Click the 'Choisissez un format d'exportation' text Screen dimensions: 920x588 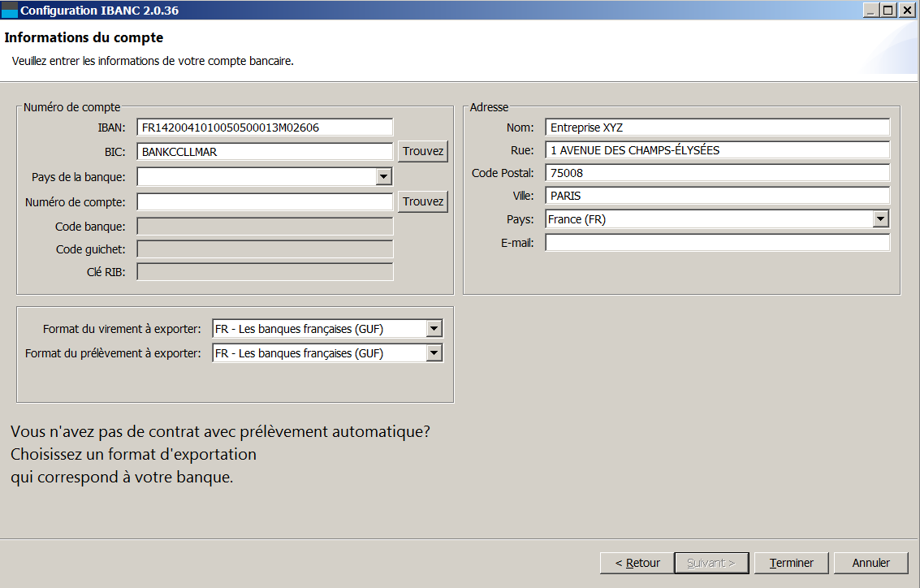click(133, 455)
